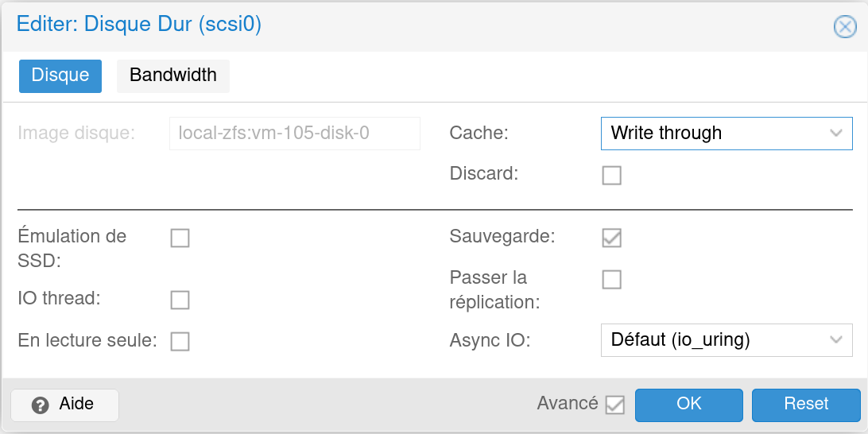Toggle Émulation de SSD checkbox
This screenshot has height=434, width=868.
tap(180, 238)
